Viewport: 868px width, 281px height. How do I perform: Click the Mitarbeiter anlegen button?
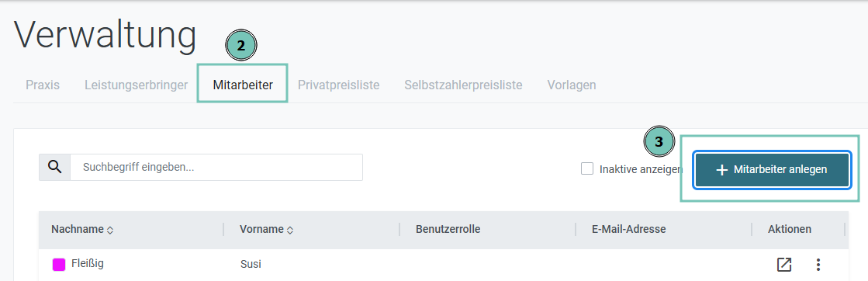[x=773, y=169]
